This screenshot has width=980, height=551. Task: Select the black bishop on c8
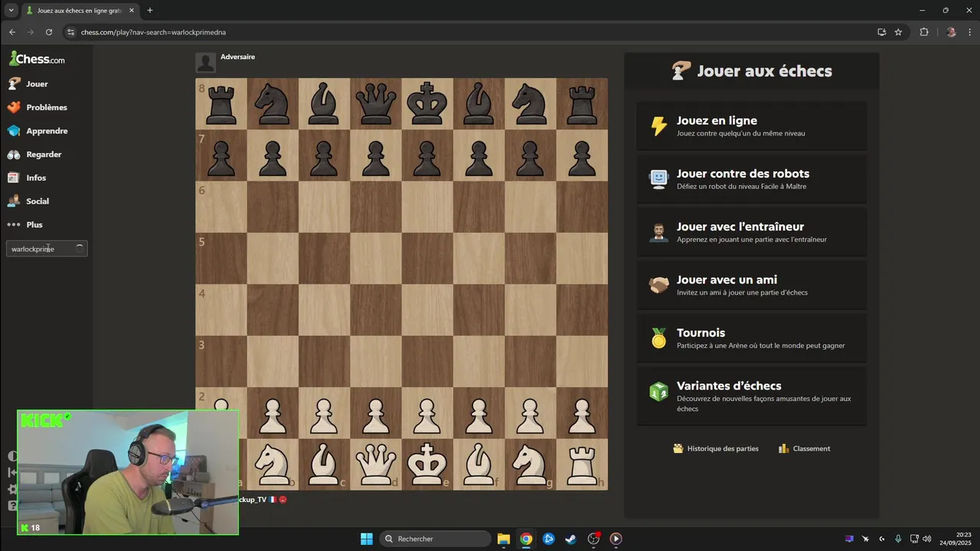(x=324, y=103)
